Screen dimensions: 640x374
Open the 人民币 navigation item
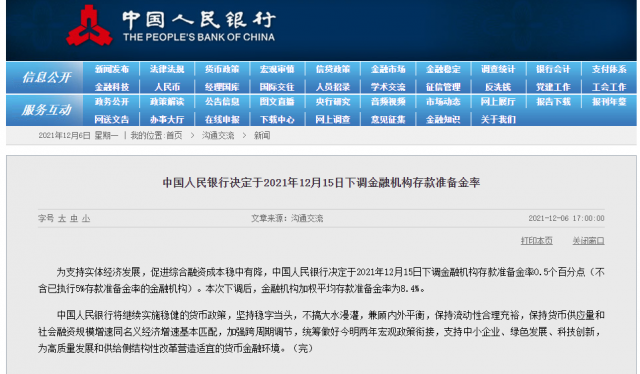click(167, 87)
